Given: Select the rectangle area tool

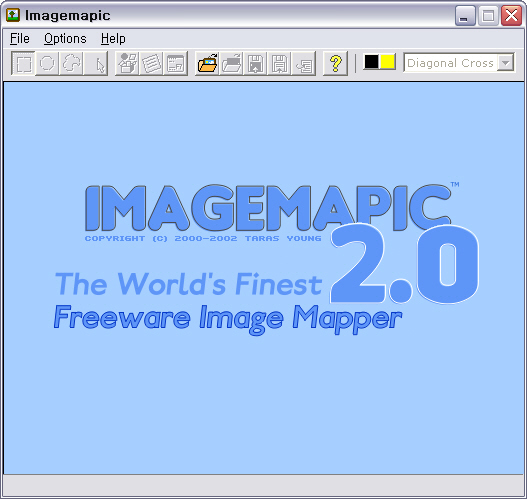Looking at the screenshot, I should [x=23, y=63].
